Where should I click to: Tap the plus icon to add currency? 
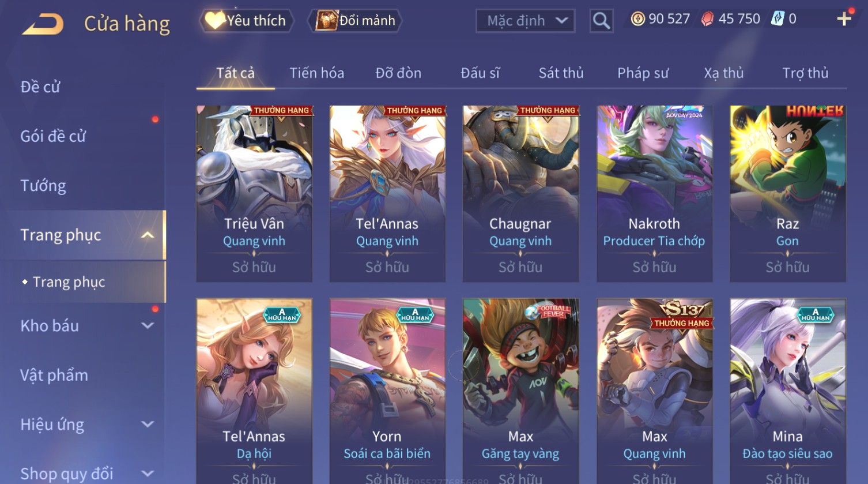(x=844, y=19)
